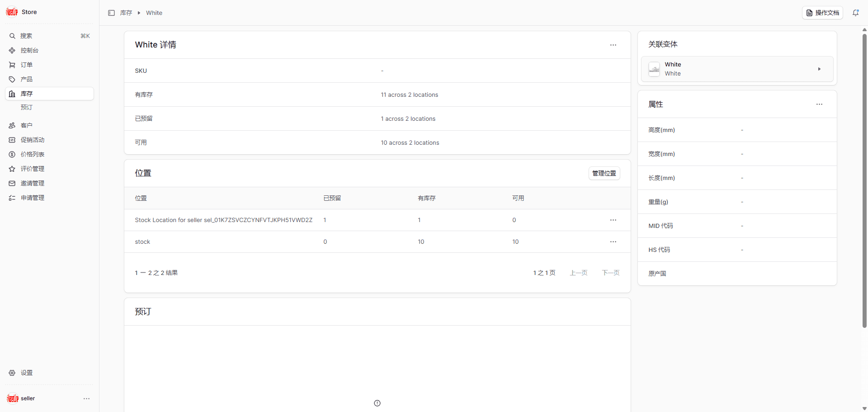Screen dimensions: 868x412
Task: Click the page vertical scrollbar
Action: tap(864, 181)
